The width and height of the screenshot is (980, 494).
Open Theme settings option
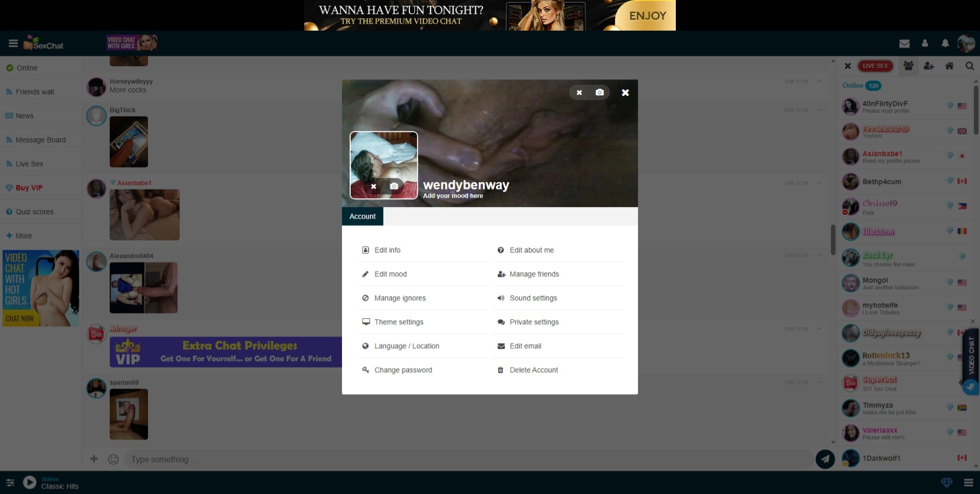398,322
